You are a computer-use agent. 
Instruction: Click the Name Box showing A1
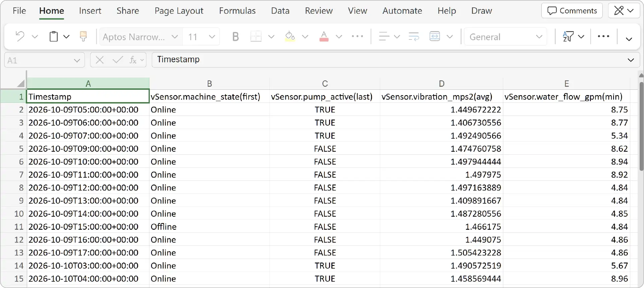[44, 60]
